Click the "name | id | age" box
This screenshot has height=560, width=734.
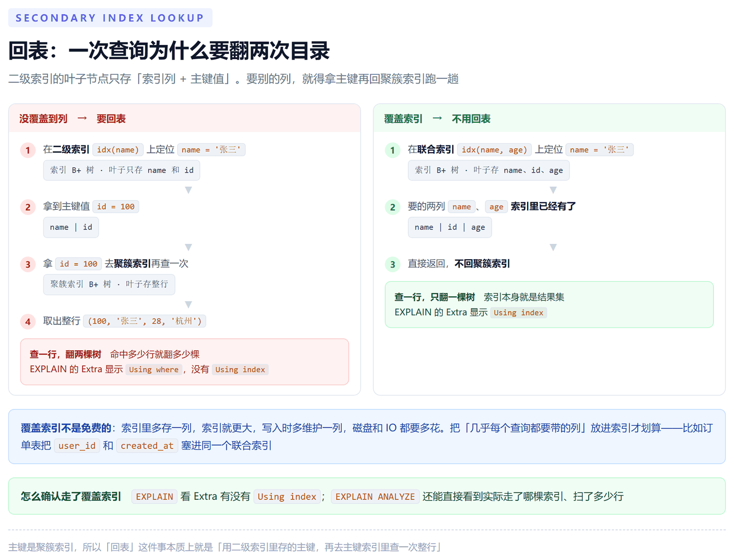point(450,227)
